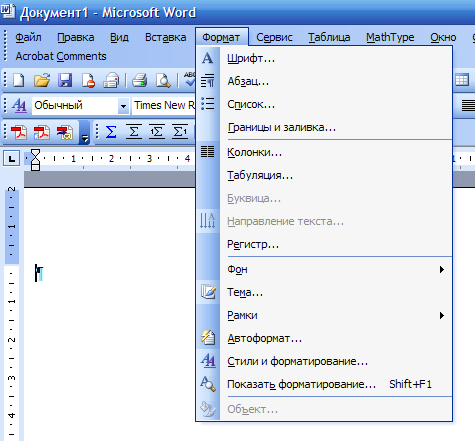Open a file with the folder icon
The height and width of the screenshot is (441, 475).
42,80
